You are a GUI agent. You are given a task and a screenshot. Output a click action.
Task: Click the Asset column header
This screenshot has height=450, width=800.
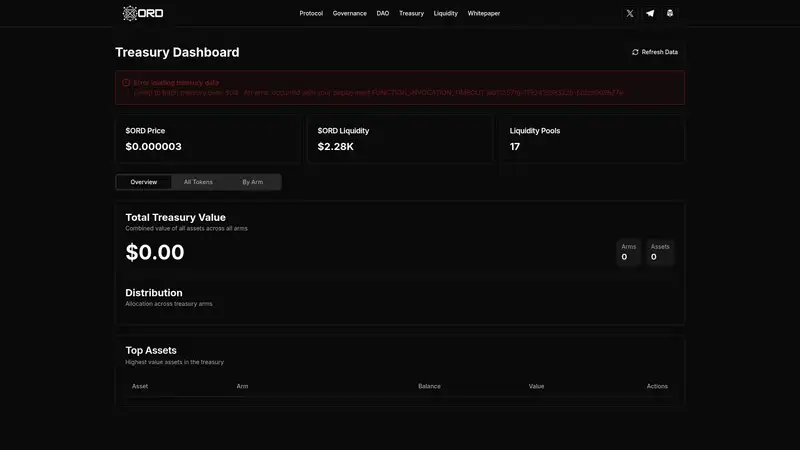point(140,386)
